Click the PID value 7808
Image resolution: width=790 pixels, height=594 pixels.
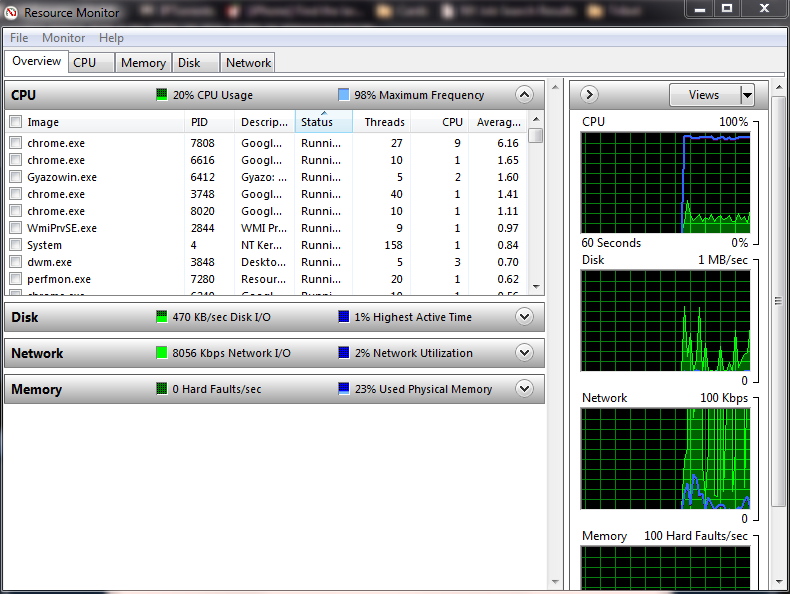pos(203,143)
